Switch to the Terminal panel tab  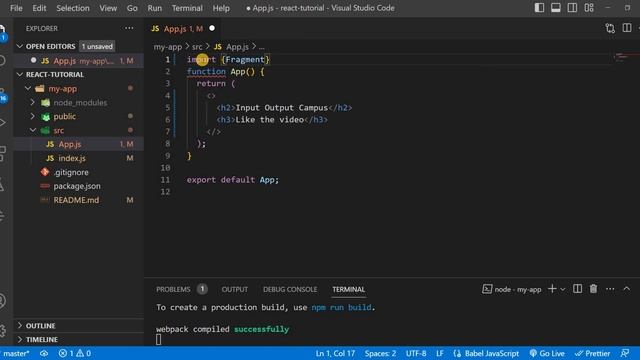349,289
